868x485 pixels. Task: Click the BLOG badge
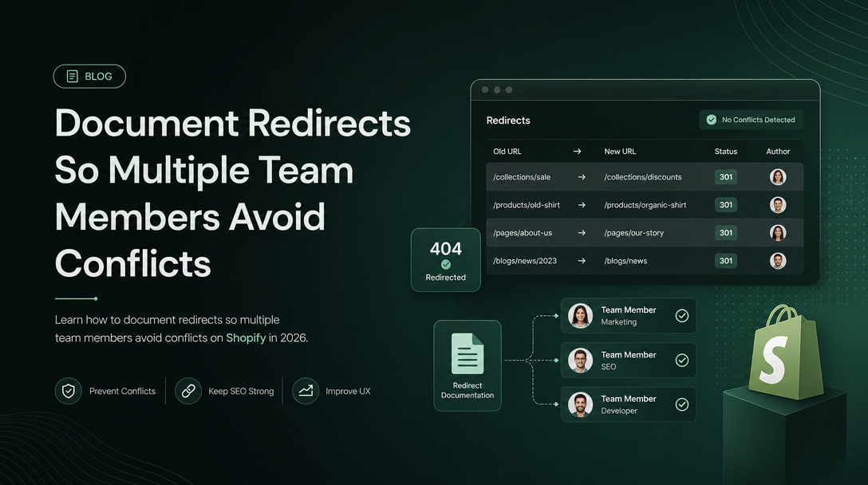pyautogui.click(x=89, y=77)
